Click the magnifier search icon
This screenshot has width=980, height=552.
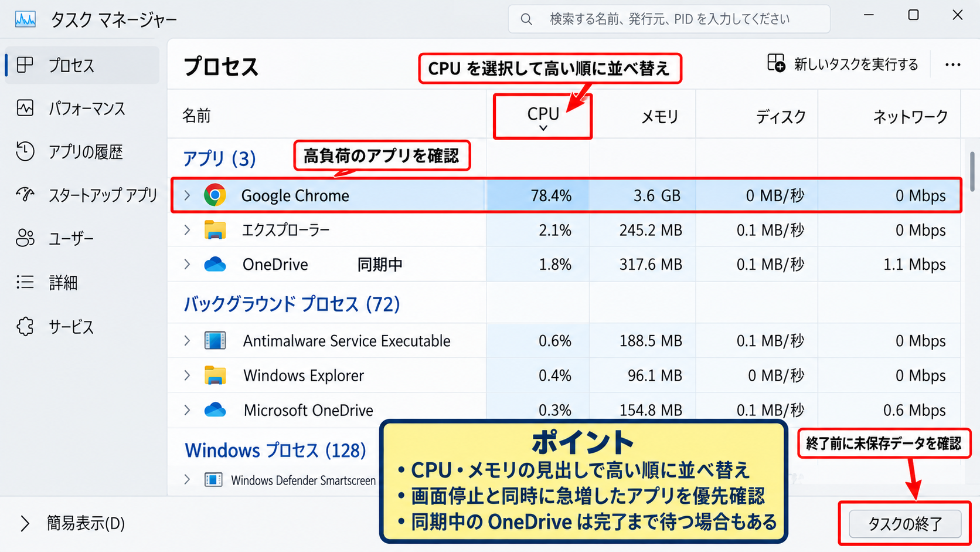[526, 19]
